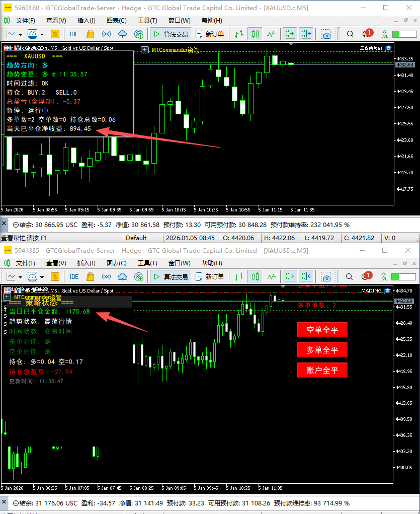Click search magnifier in top window
This screenshot has height=514, width=420.
click(350, 34)
